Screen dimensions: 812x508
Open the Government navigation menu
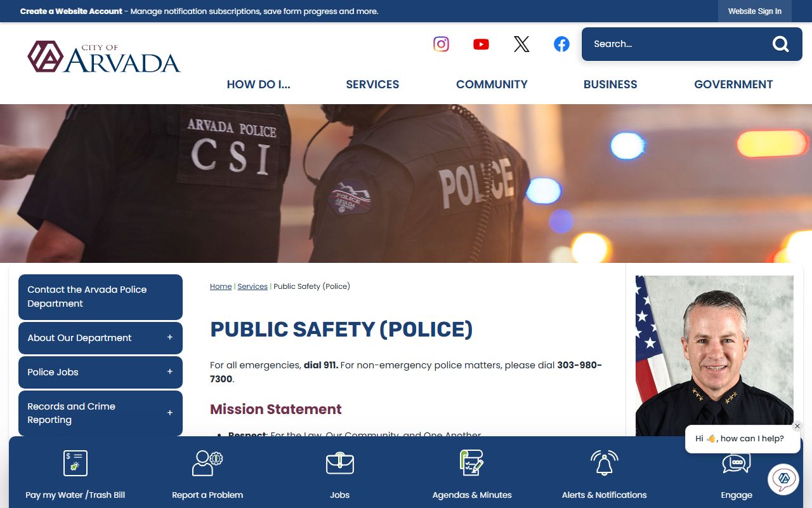(x=733, y=84)
